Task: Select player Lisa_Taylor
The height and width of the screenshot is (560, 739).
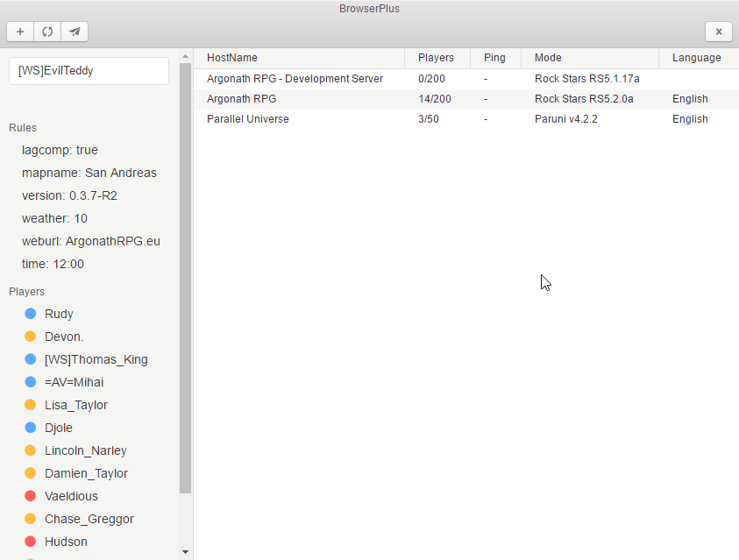Action: [x=76, y=405]
